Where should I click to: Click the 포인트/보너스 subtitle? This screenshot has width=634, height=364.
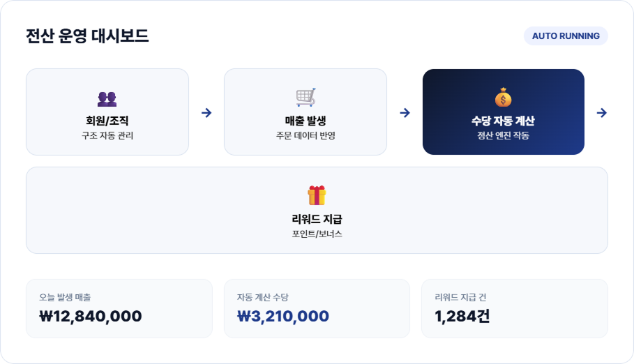[x=317, y=234]
